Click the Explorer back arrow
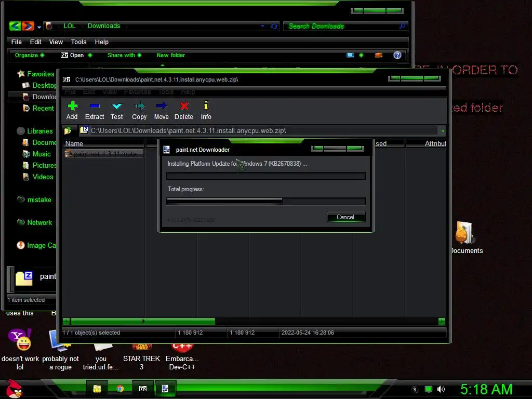 pos(15,26)
